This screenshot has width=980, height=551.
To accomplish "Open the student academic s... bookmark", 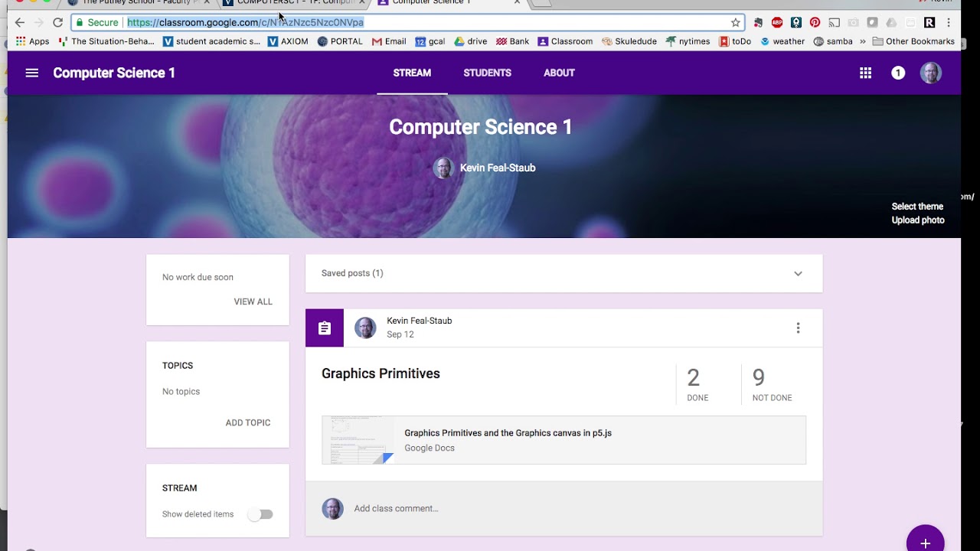I will pyautogui.click(x=212, y=41).
